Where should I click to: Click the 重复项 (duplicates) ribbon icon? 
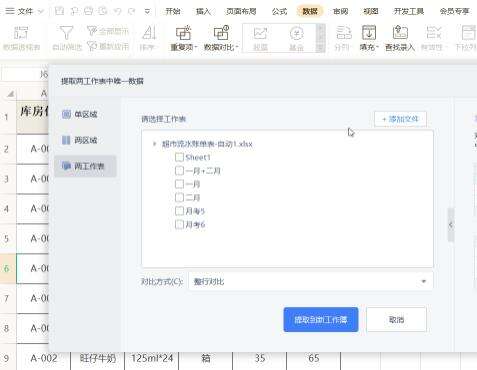pos(183,33)
